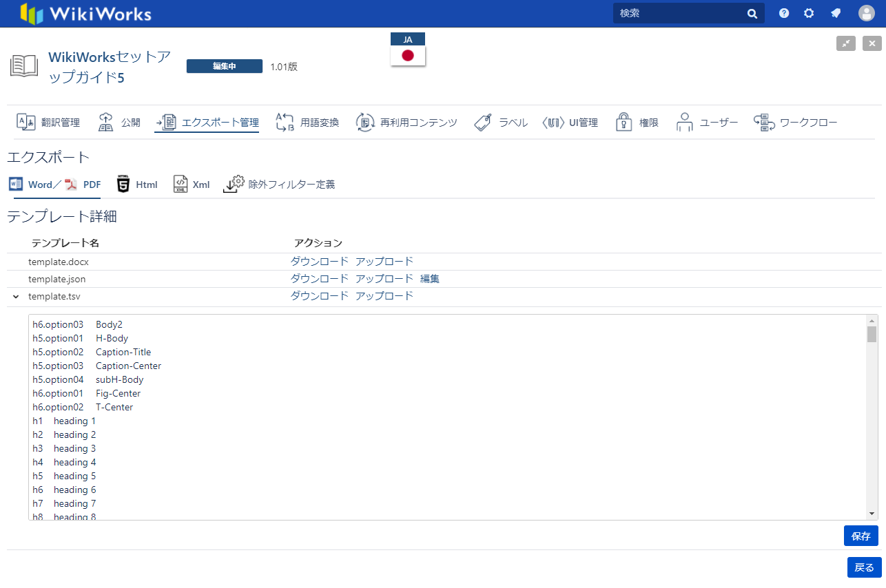Switch to the Xml export tab
This screenshot has height=588, width=886.
tap(192, 185)
